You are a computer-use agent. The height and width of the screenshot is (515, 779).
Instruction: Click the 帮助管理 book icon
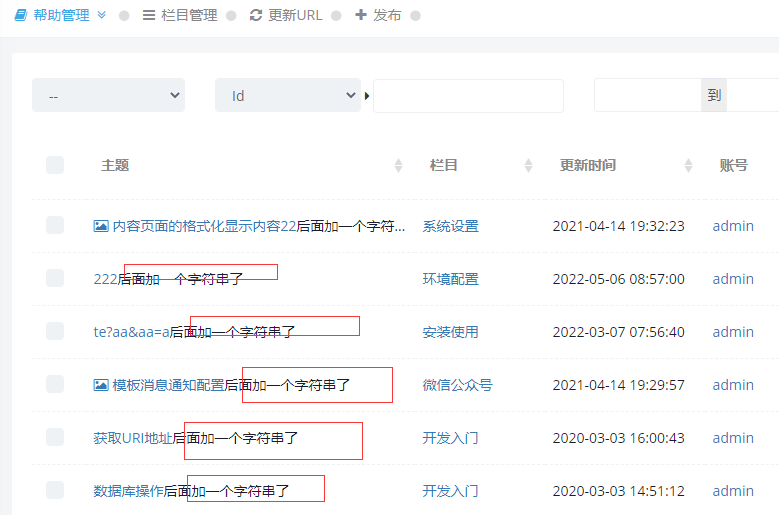(x=21, y=15)
